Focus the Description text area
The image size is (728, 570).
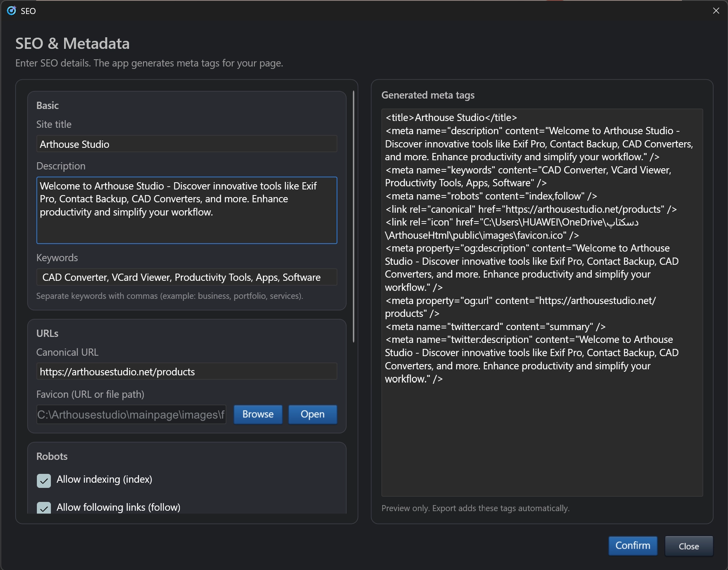(x=187, y=210)
